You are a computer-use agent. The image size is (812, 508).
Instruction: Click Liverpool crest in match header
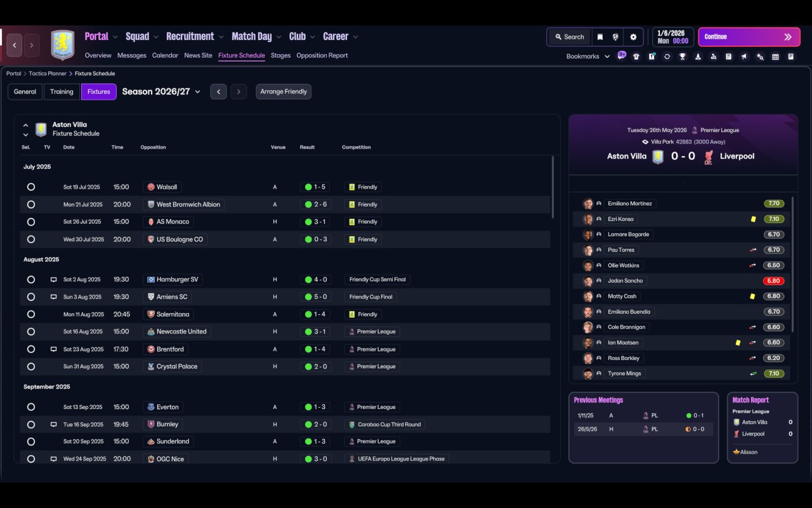[709, 157]
